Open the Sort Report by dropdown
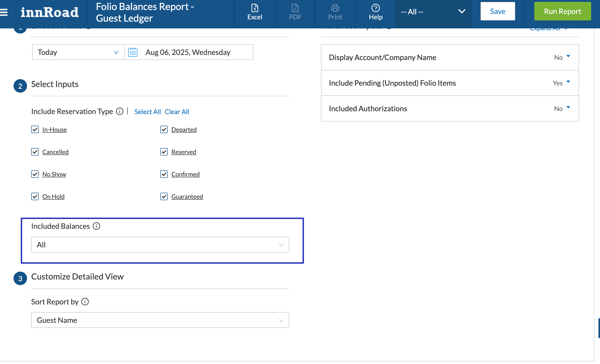The image size is (600, 364). [160, 320]
